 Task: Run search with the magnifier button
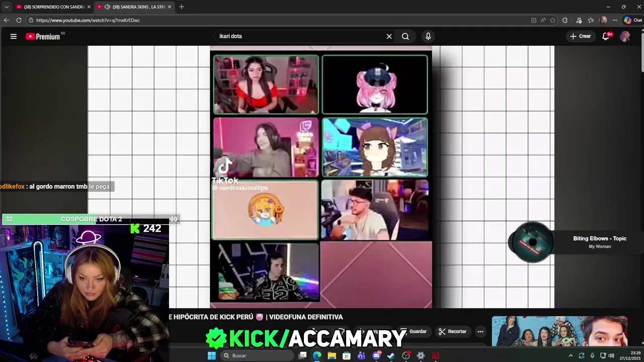406,36
